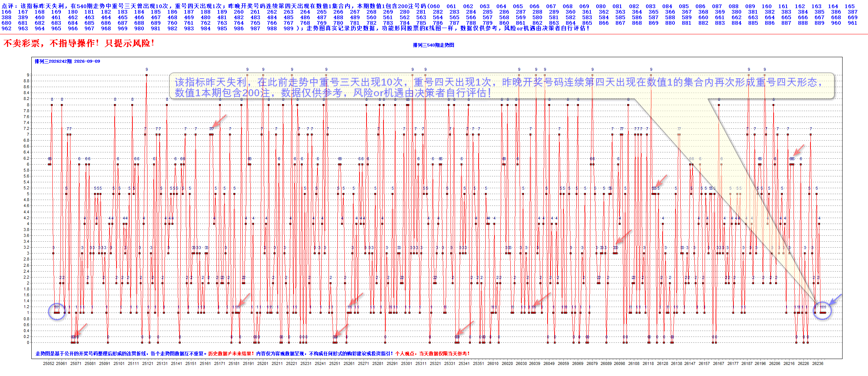The height and width of the screenshot is (376, 868).
Task: Click the y-axis label 0.6
Action: point(27,325)
